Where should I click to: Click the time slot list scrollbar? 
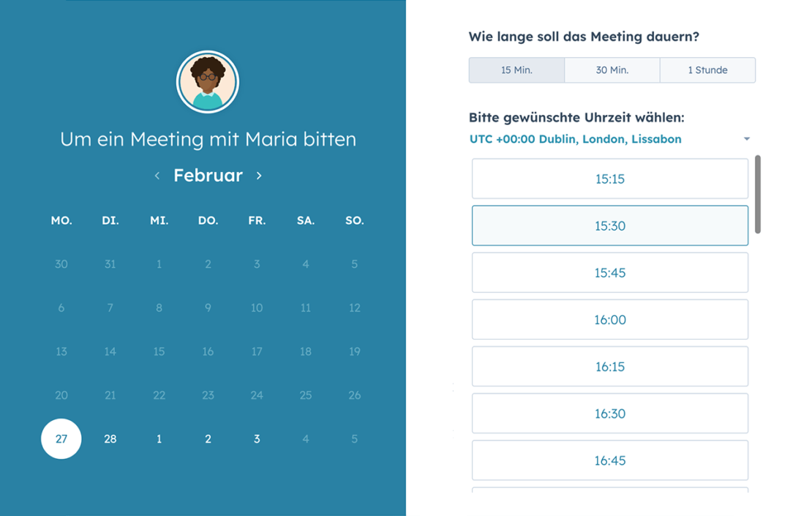758,194
